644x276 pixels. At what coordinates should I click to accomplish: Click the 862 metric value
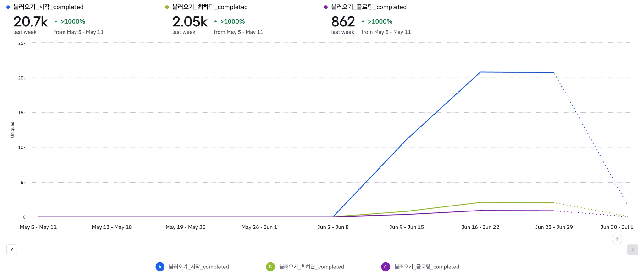tap(343, 22)
